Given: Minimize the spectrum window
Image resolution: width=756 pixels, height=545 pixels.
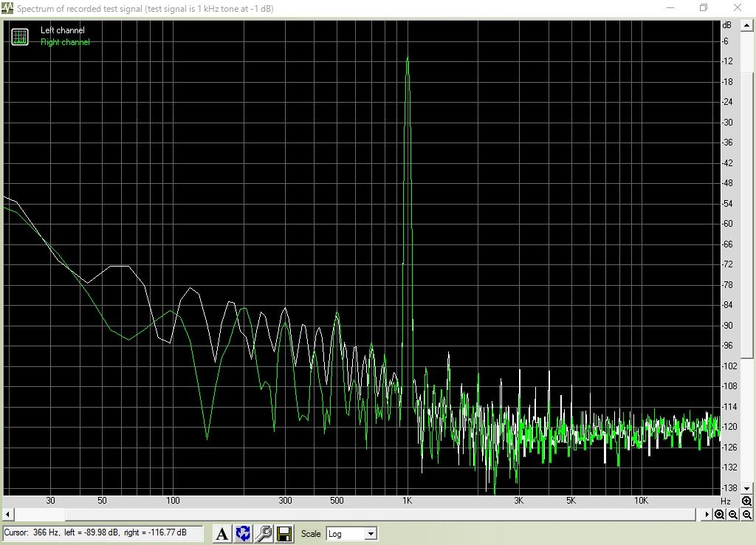Looking at the screenshot, I should coord(670,7).
